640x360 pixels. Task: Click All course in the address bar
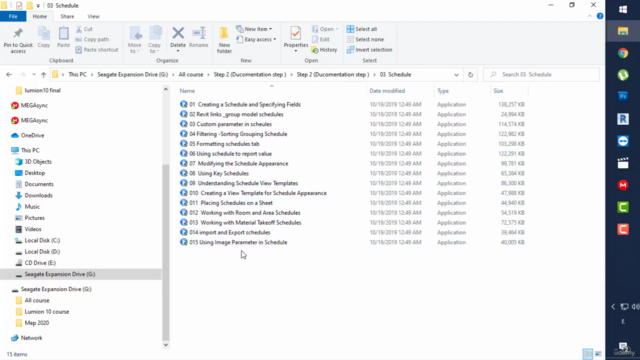(191, 75)
